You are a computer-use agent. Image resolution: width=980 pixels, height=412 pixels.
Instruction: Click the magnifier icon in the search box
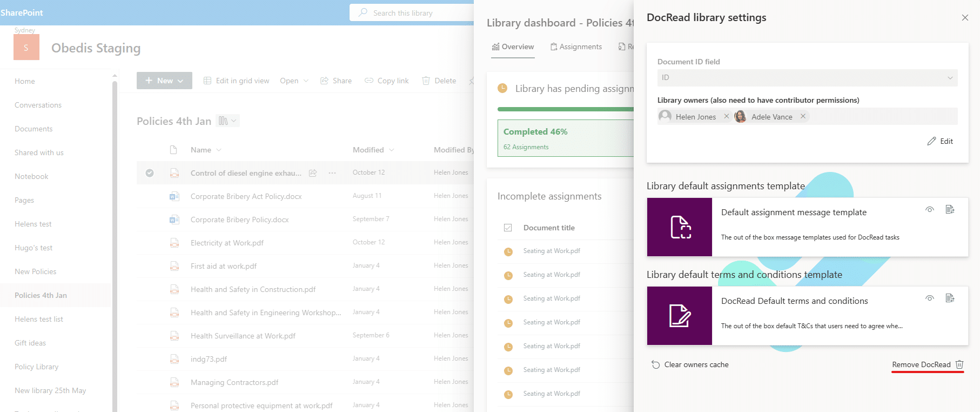(x=363, y=12)
